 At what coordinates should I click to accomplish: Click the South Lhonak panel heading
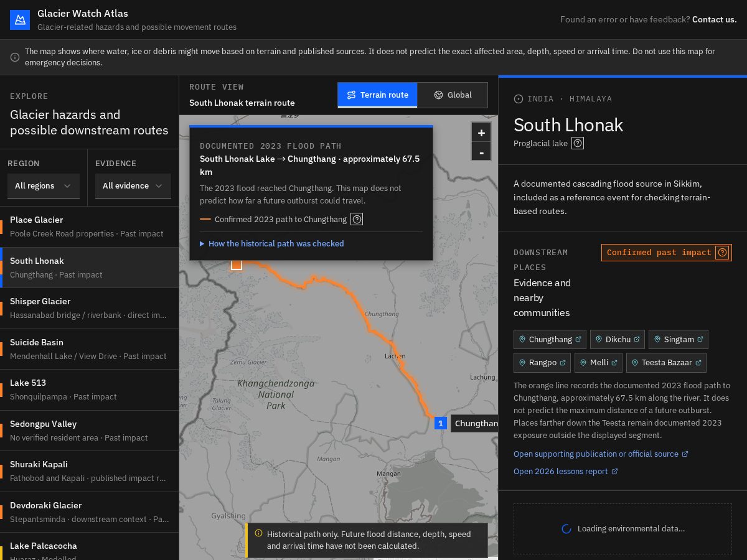568,125
